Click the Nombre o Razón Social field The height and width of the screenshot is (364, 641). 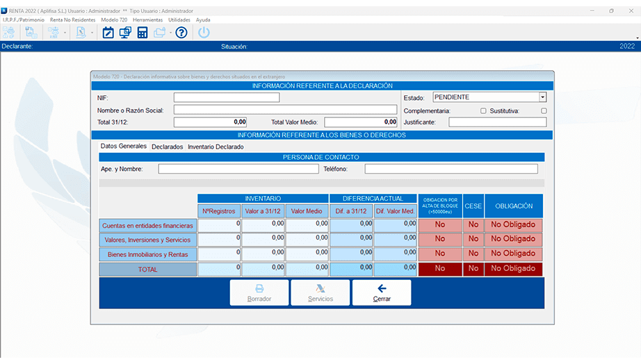point(285,110)
